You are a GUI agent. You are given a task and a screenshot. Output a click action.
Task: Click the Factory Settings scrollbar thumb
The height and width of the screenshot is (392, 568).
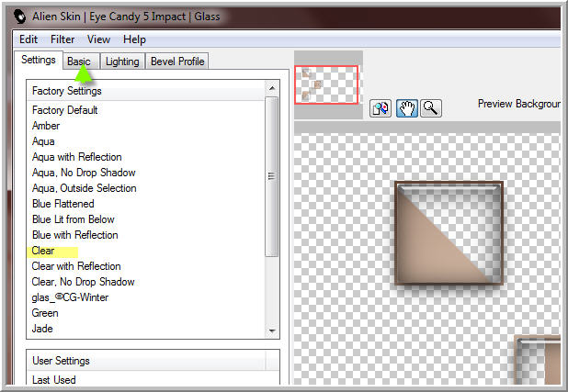272,176
